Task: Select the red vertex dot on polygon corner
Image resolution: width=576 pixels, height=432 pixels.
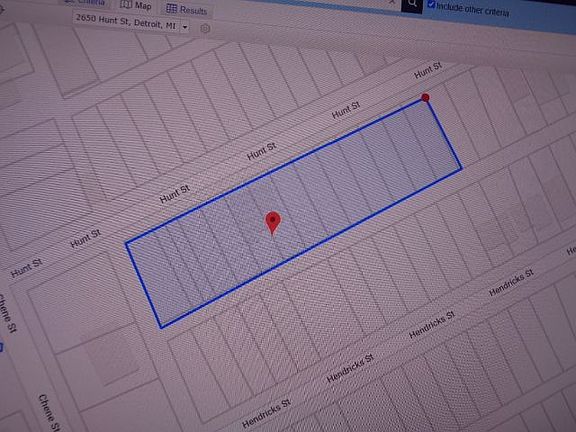Action: point(425,97)
